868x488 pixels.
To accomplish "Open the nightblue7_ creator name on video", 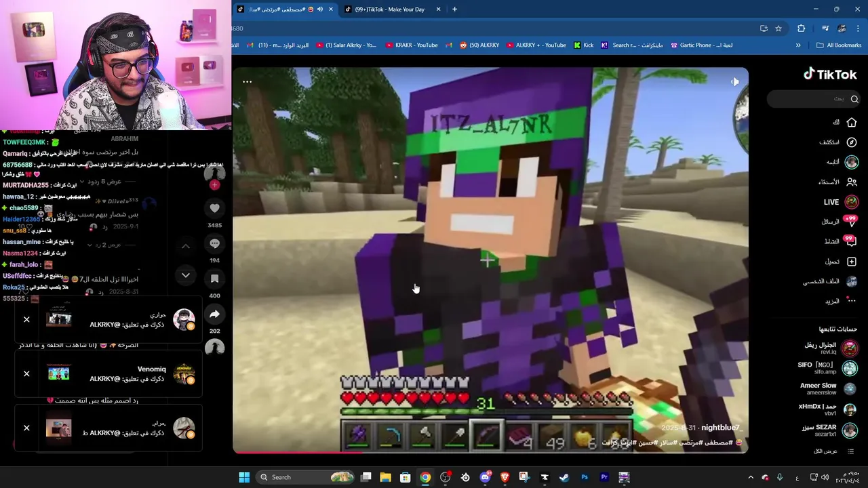I will point(722,428).
